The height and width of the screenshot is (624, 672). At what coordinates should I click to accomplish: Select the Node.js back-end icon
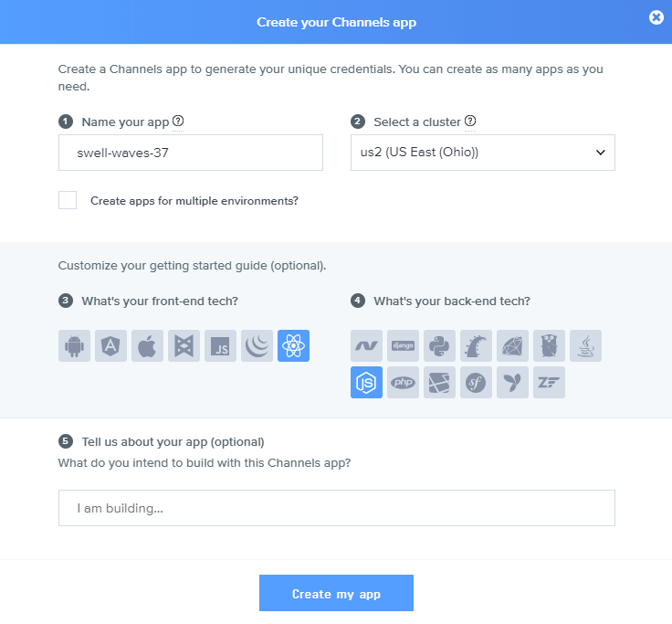(366, 382)
